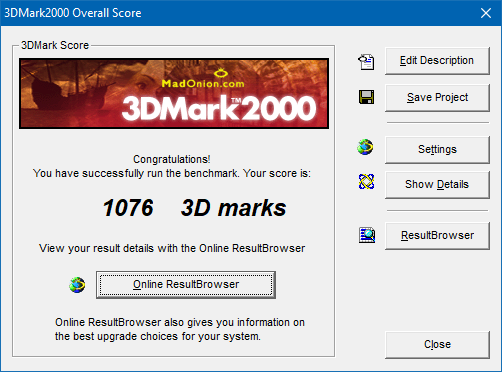Launch the ResultBrowser button
Screen dimensions: 502x372
tap(437, 236)
